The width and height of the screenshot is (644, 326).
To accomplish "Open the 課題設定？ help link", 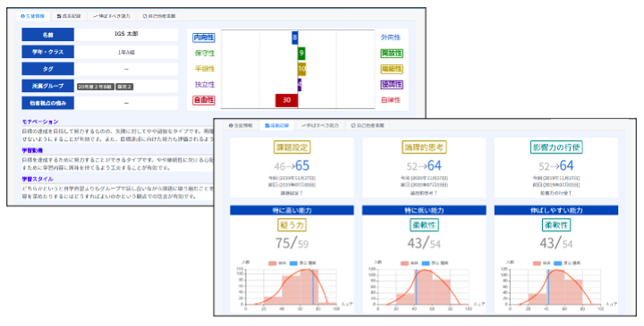I will (x=292, y=193).
